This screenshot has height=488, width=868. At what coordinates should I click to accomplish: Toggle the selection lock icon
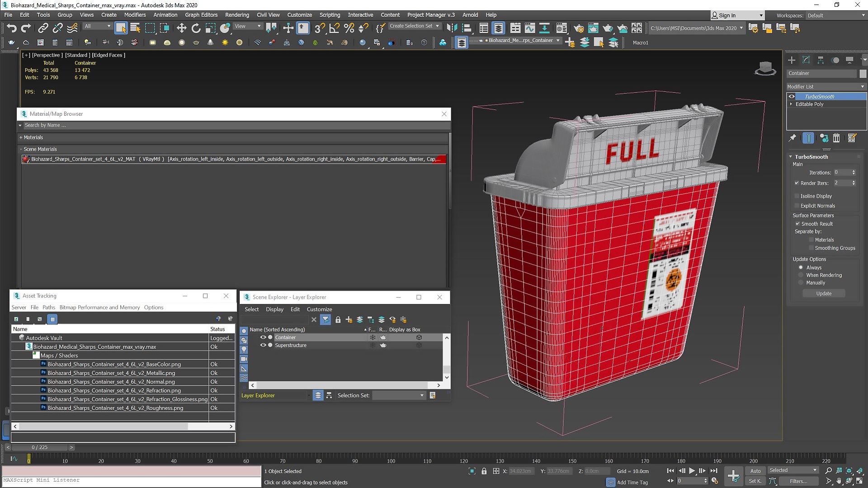(x=484, y=471)
